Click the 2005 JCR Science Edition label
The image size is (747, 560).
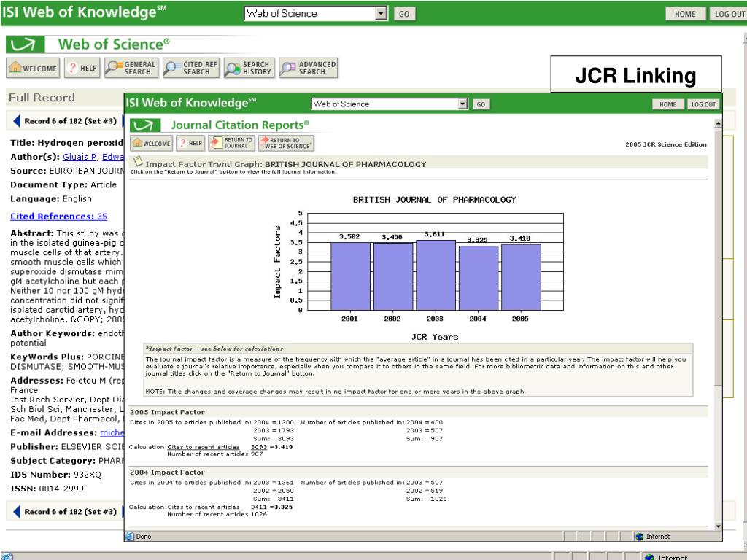coord(666,144)
